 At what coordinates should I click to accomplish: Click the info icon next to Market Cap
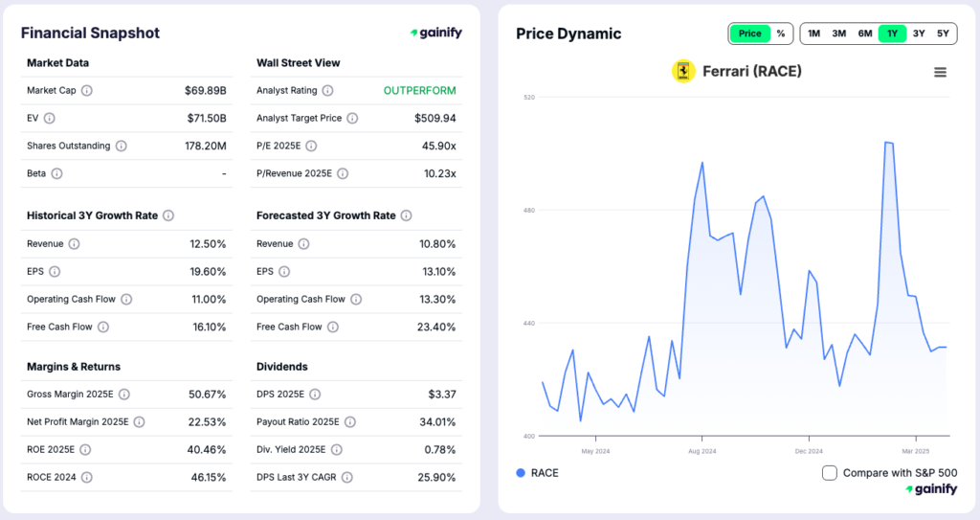coord(87,91)
